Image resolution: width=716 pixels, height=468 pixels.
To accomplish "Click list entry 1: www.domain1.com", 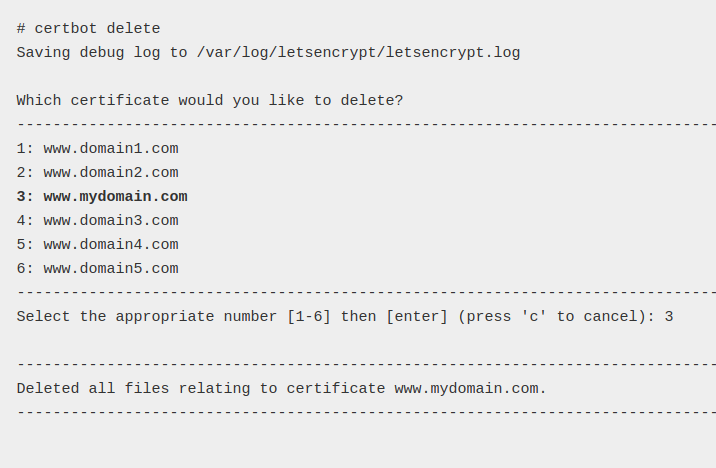I will [x=98, y=149].
